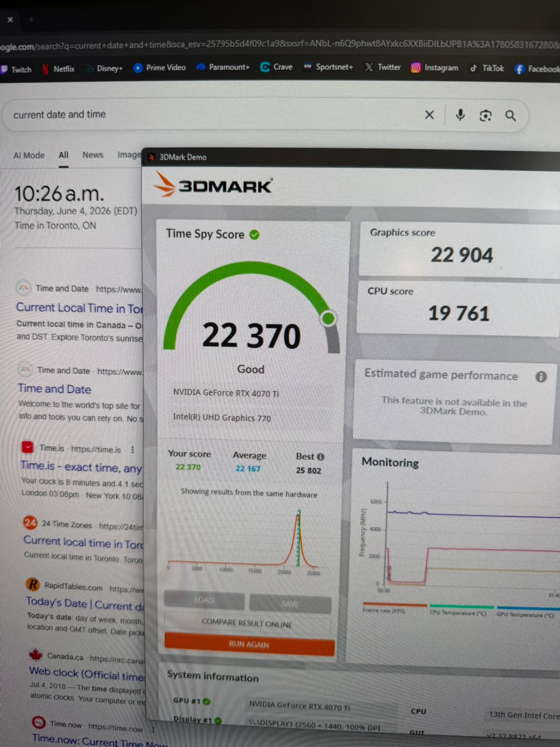Click the magnifying glass search icon
Viewport: 560px width, 747px height.
coord(510,115)
